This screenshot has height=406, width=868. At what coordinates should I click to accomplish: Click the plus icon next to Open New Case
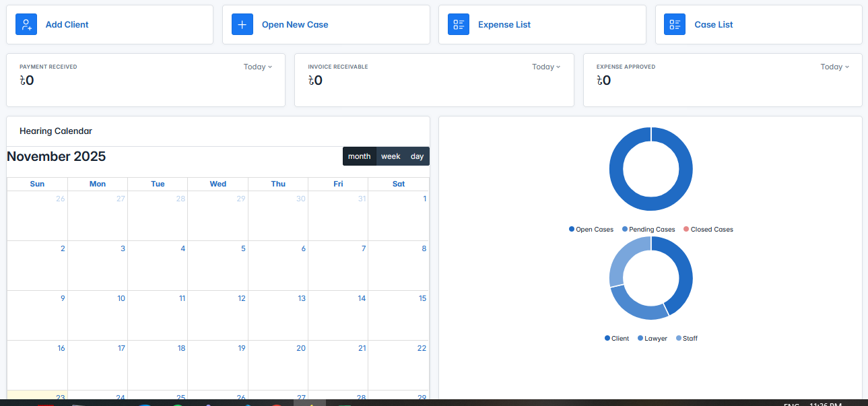[x=242, y=24]
